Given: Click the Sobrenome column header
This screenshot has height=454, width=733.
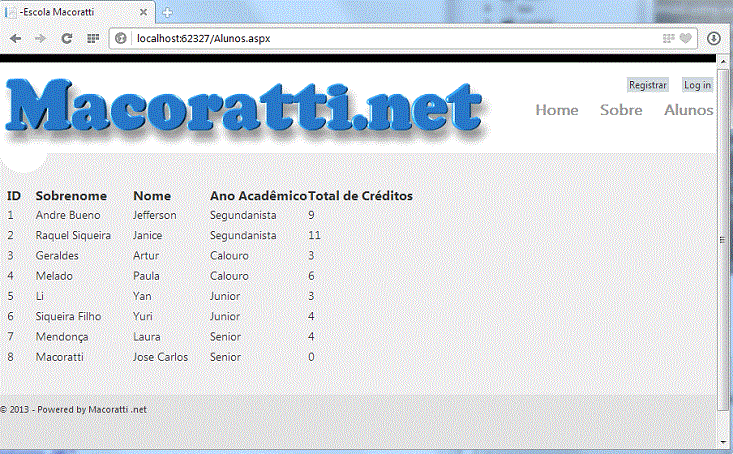Looking at the screenshot, I should pos(71,196).
